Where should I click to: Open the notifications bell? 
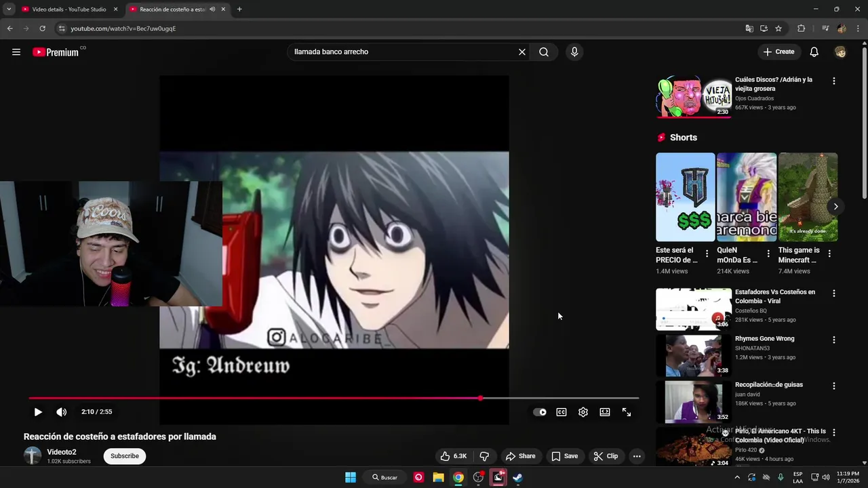[x=814, y=52]
